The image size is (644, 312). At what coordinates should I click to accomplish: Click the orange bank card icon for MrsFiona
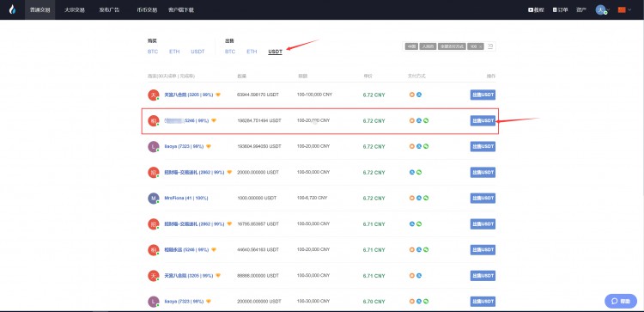[x=412, y=199]
